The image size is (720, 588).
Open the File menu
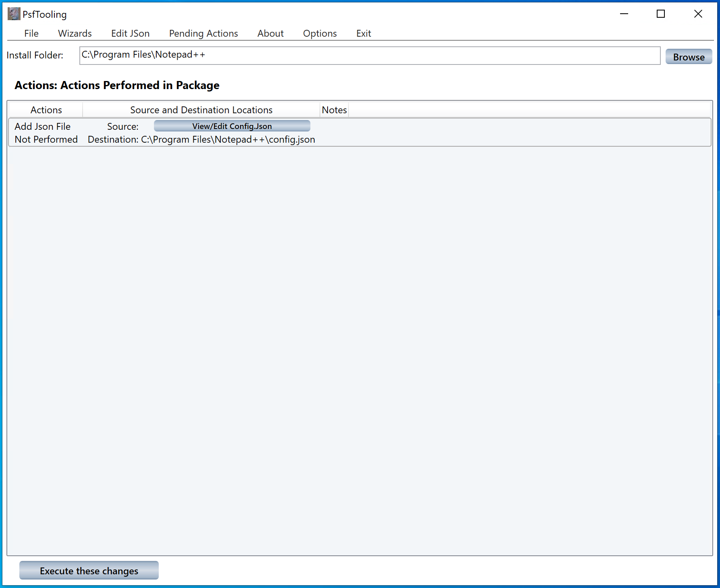[x=31, y=33]
